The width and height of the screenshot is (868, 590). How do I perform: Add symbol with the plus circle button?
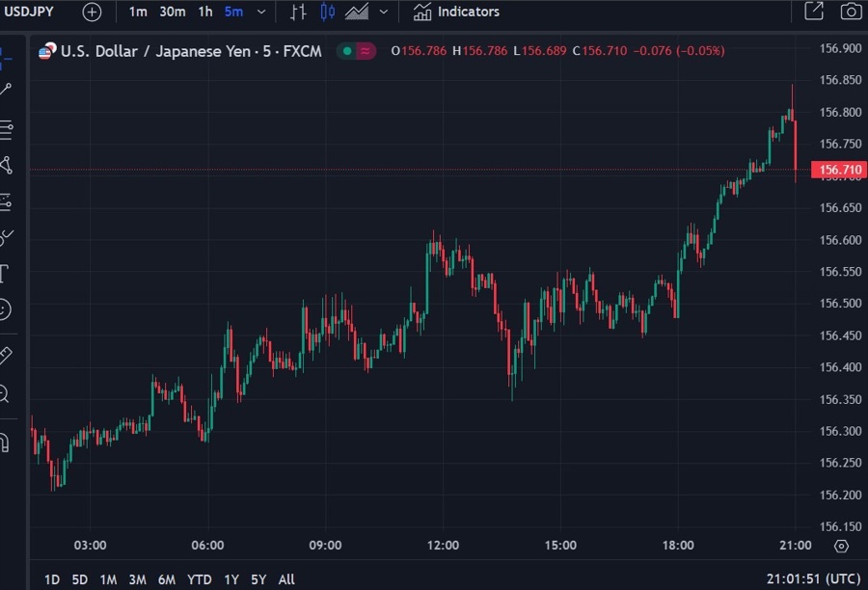[x=91, y=12]
